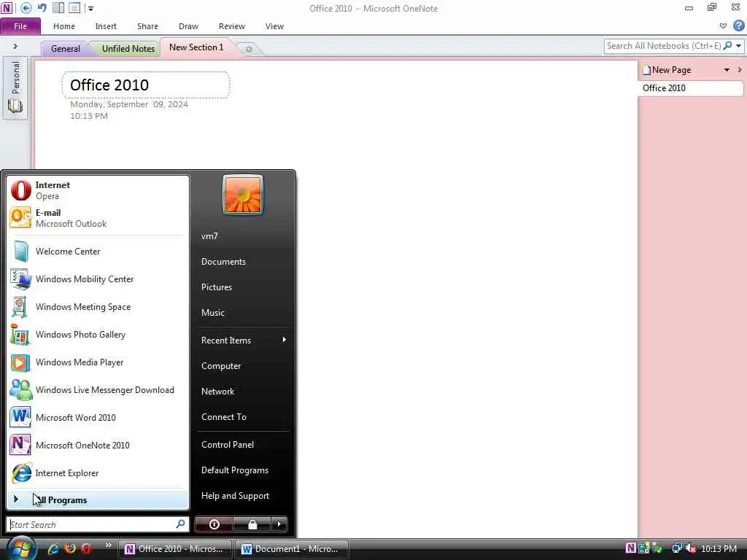The image size is (747, 560).
Task: Open Windows Live Messenger Download
Action: click(97, 390)
